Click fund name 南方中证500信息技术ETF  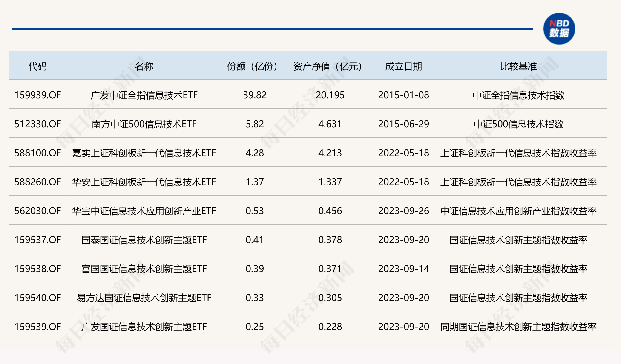144,124
